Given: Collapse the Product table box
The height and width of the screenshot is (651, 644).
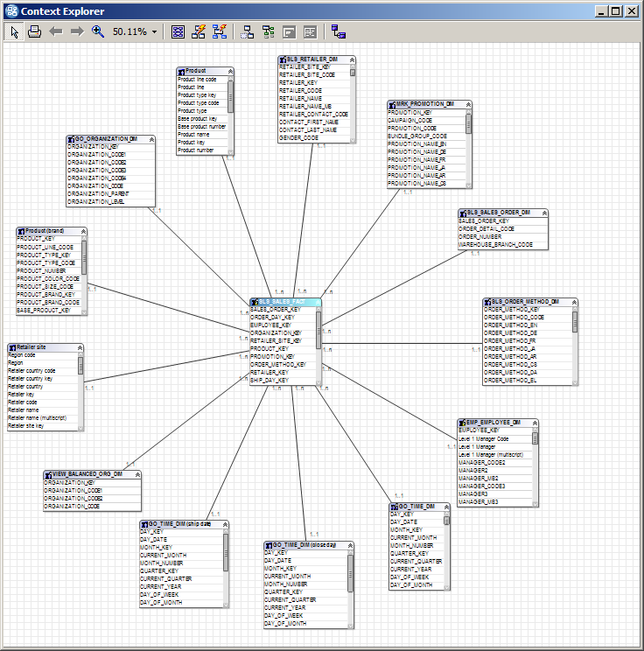Looking at the screenshot, I should pos(230,72).
